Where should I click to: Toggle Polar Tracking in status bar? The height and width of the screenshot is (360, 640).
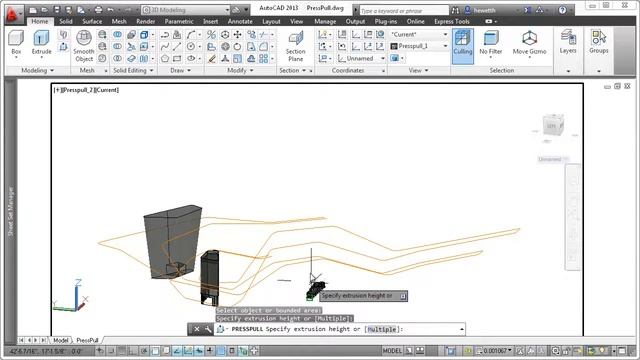[144, 351]
